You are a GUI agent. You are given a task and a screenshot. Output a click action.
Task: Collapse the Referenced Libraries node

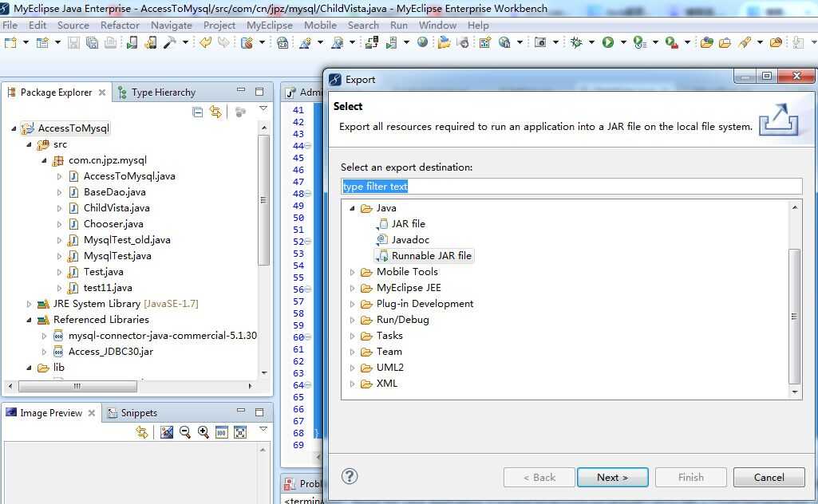[29, 320]
